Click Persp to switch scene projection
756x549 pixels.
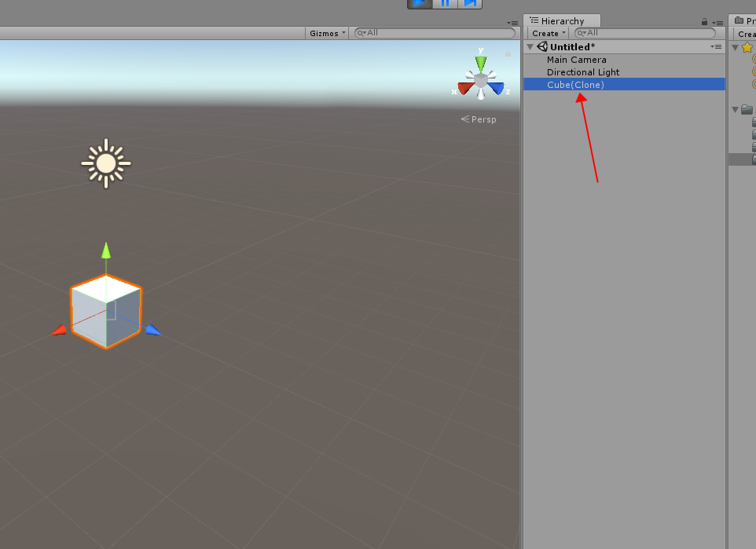(483, 119)
